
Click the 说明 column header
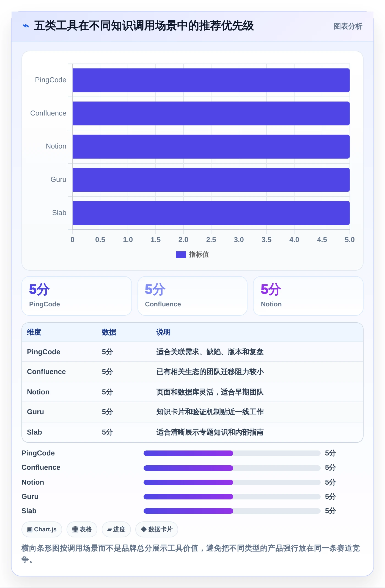pos(163,332)
